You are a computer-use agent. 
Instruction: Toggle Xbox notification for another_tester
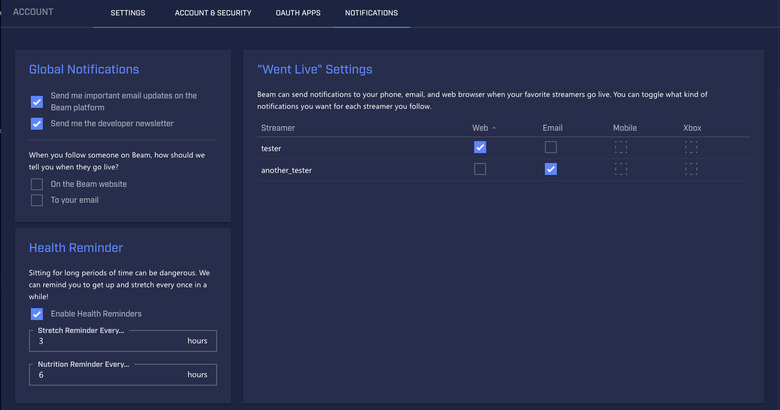click(x=691, y=169)
